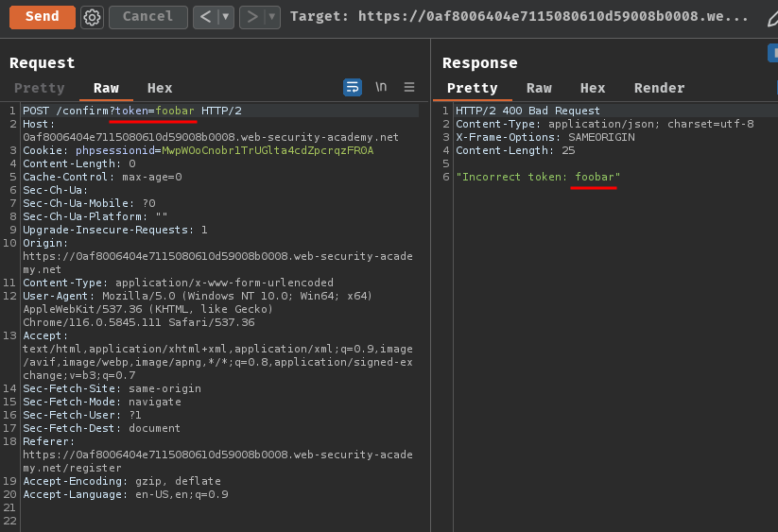This screenshot has height=532, width=778.
Task: Go forward to next request arrow
Action: tap(252, 17)
